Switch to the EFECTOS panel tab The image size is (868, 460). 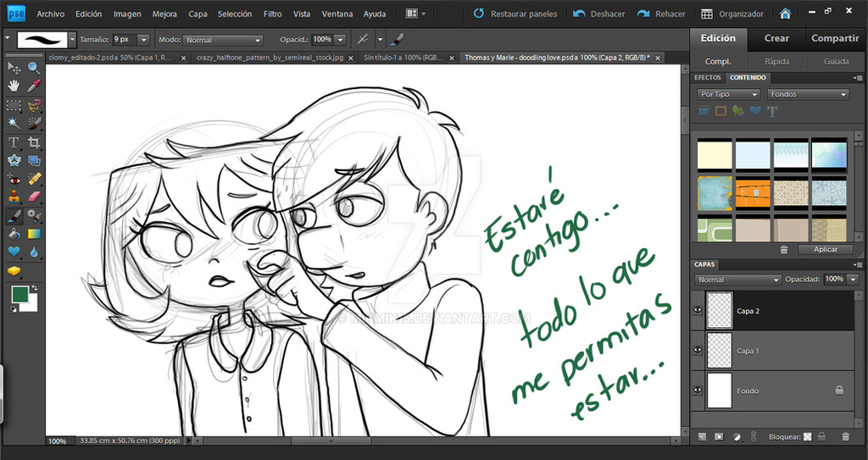click(x=708, y=77)
